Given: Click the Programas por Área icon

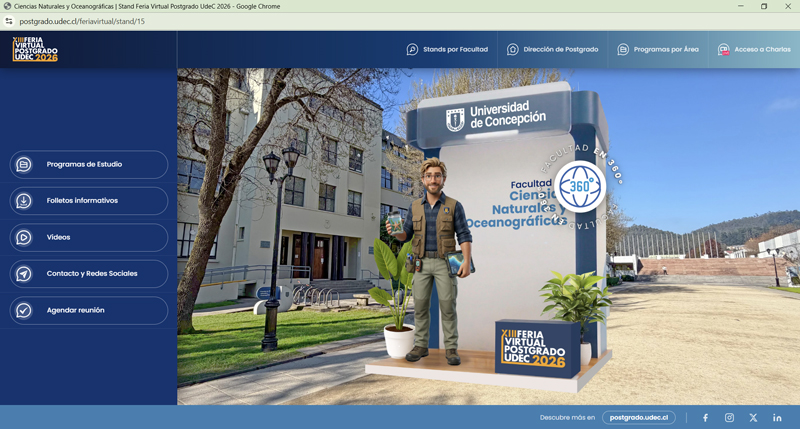Looking at the screenshot, I should tap(623, 49).
